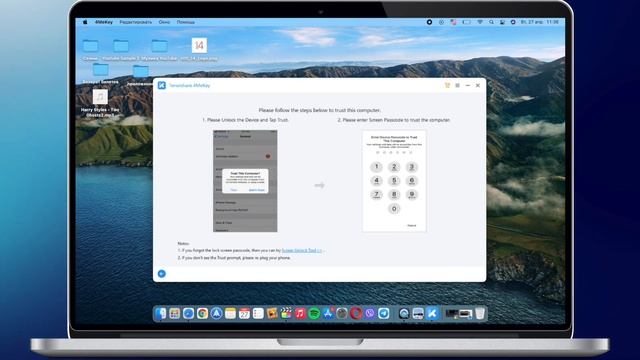Click the note about replugging your phone
Image resolution: width=640 pixels, height=360 pixels.
[234, 258]
